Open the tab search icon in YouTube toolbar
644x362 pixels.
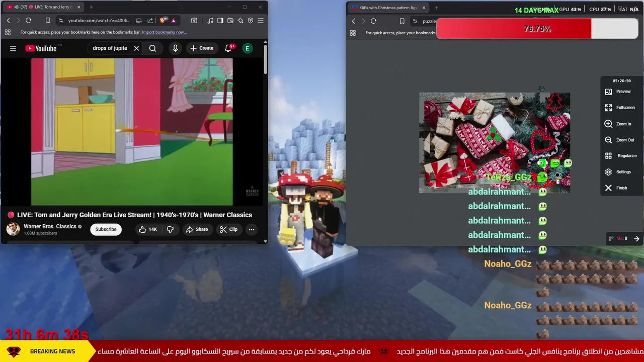(x=194, y=21)
